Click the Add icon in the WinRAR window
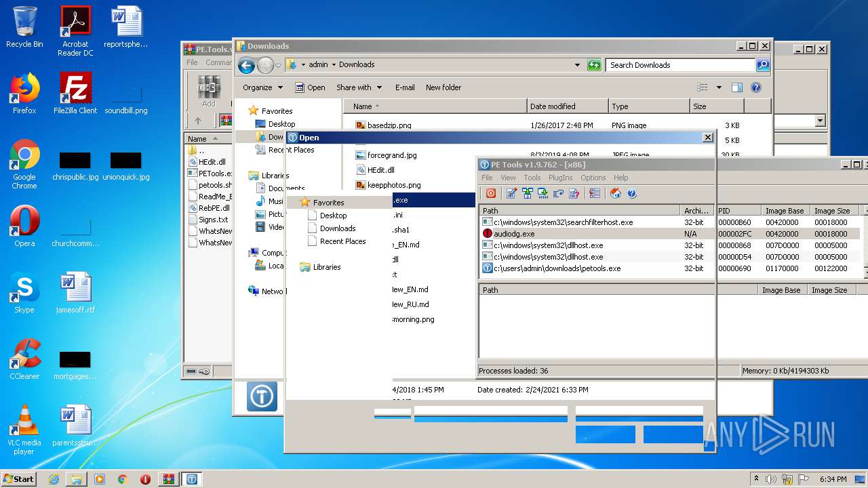Image resolution: width=868 pixels, height=488 pixels. 209,91
